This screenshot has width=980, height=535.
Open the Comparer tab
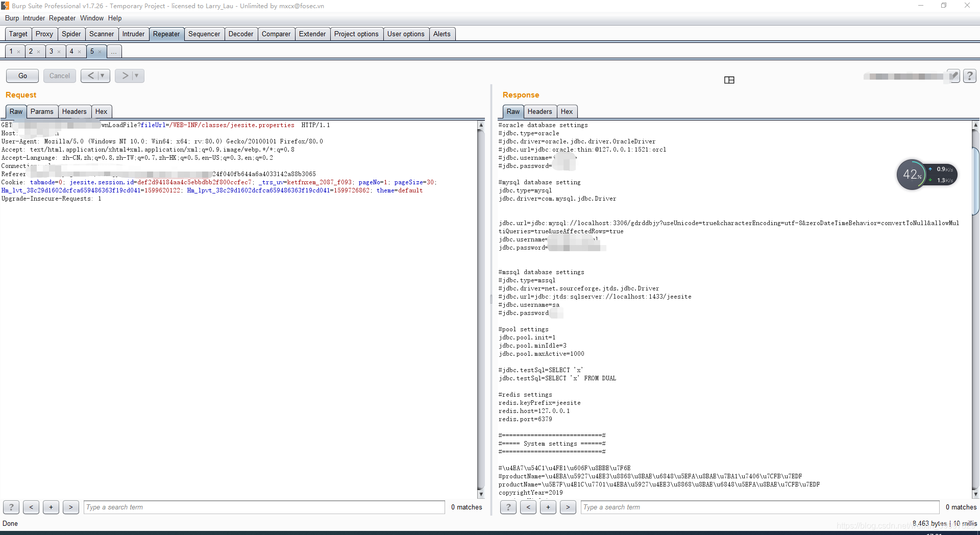point(276,34)
